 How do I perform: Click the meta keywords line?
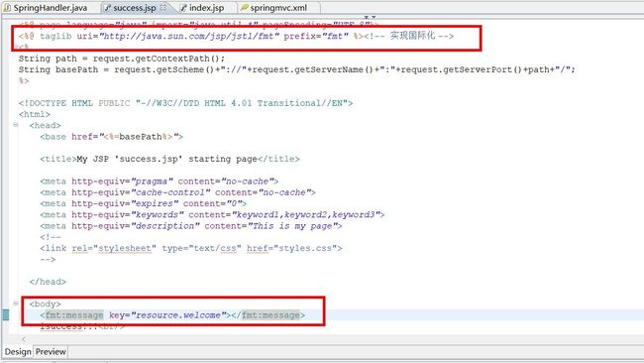pyautogui.click(x=212, y=214)
